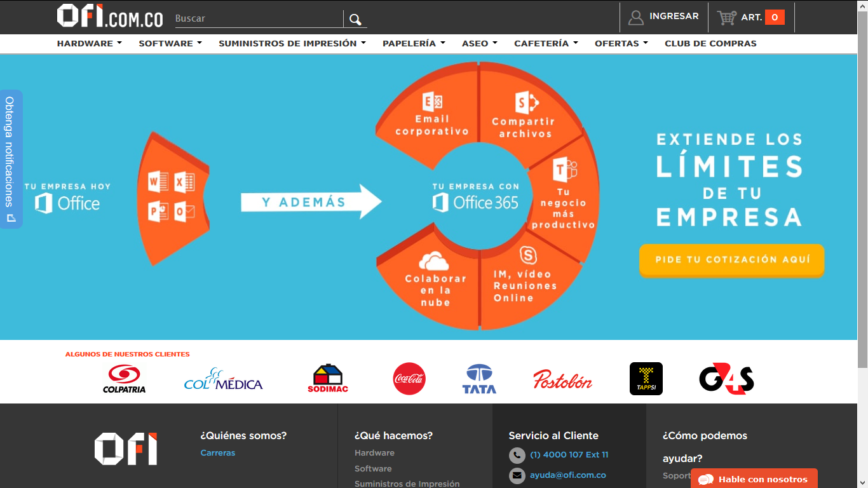Click the Postobón client logo

(x=562, y=379)
